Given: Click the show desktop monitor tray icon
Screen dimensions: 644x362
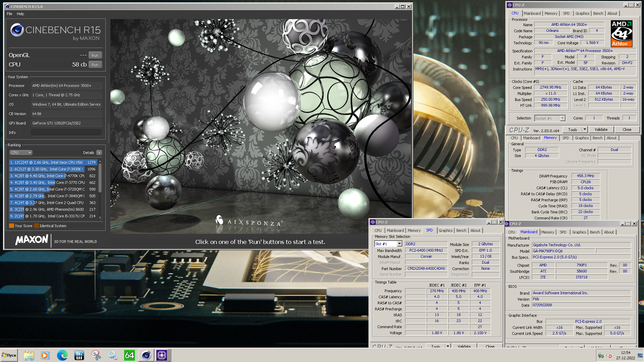Looking at the screenshot, I should tap(640, 355).
